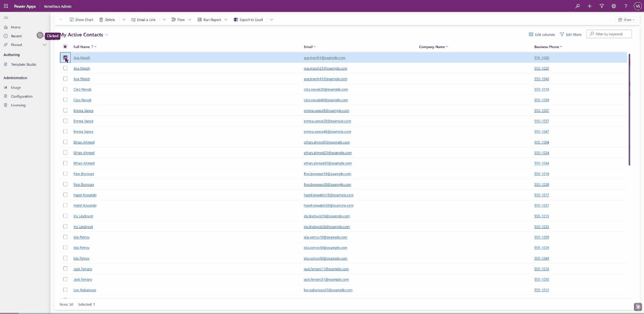The height and width of the screenshot is (314, 644).
Task: Open the Run Report dropdown arrow
Action: pos(226,20)
